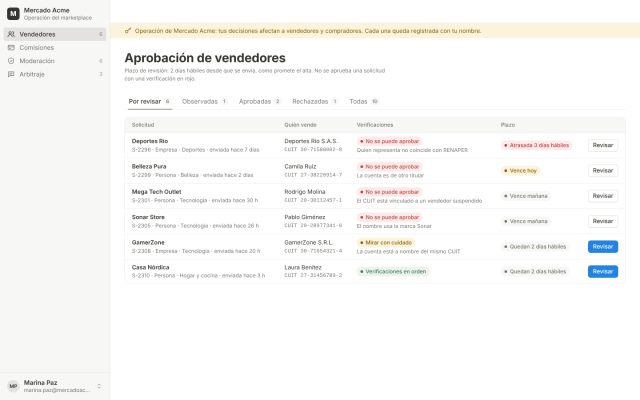This screenshot has height=400, width=640.
Task: Click No se puede aprobar badge for Belleza Pura
Action: click(x=389, y=167)
